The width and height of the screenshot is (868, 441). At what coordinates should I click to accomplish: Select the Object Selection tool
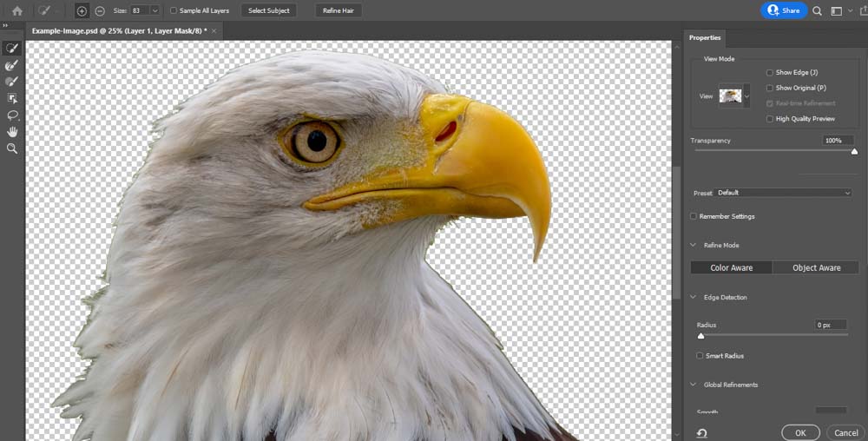12,98
